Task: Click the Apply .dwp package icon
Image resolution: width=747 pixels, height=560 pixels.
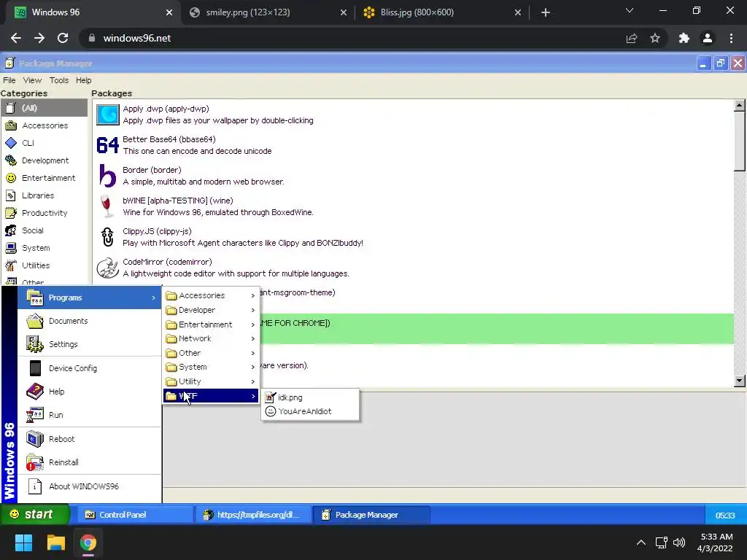Action: point(108,114)
